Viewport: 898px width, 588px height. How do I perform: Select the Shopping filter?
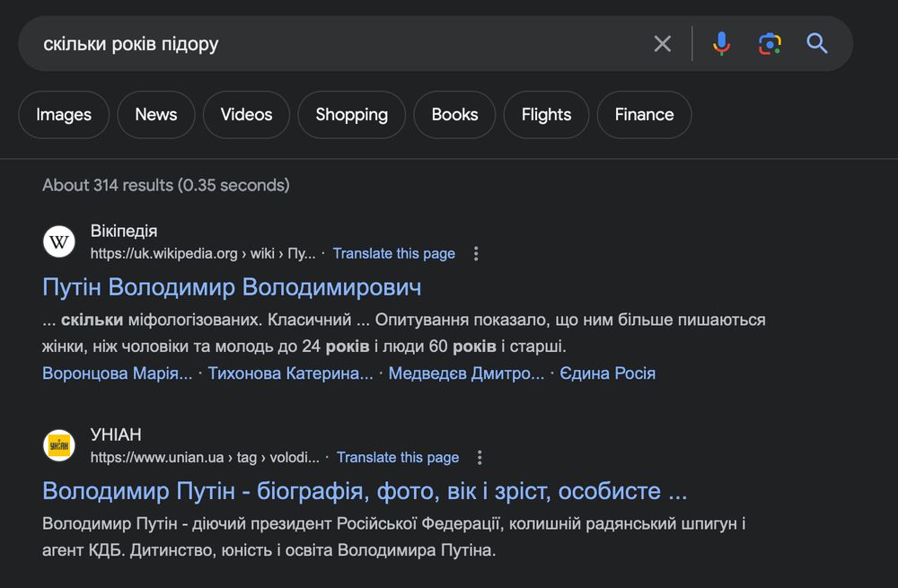pyautogui.click(x=352, y=115)
